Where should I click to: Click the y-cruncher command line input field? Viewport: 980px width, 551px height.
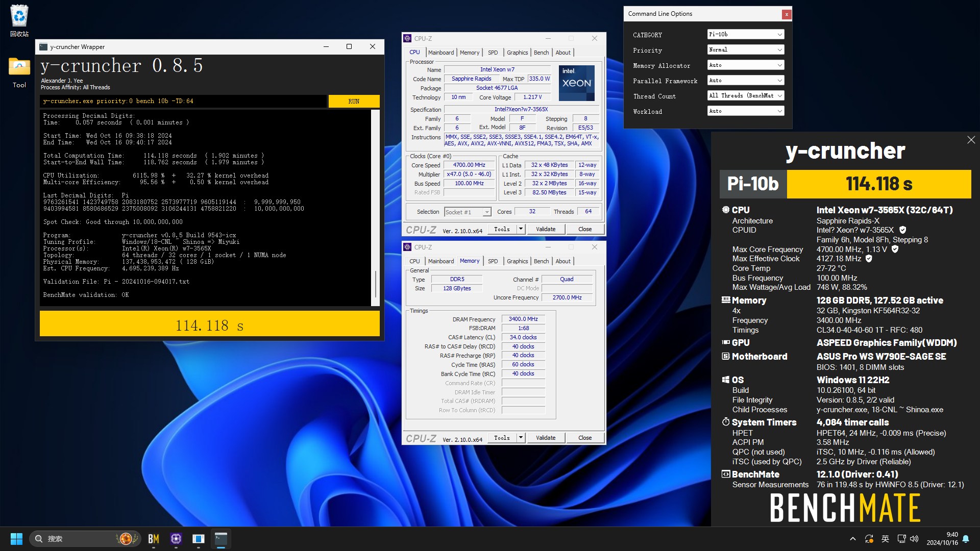tap(183, 101)
